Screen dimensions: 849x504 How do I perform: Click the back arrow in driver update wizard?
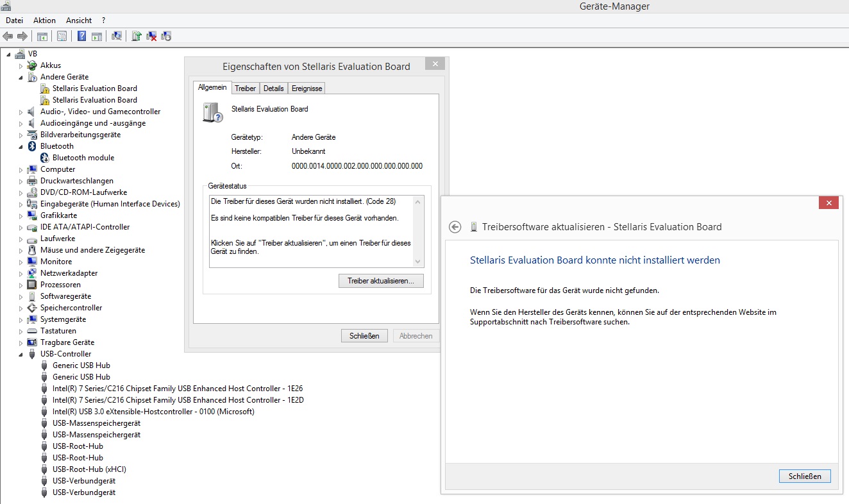click(x=455, y=227)
